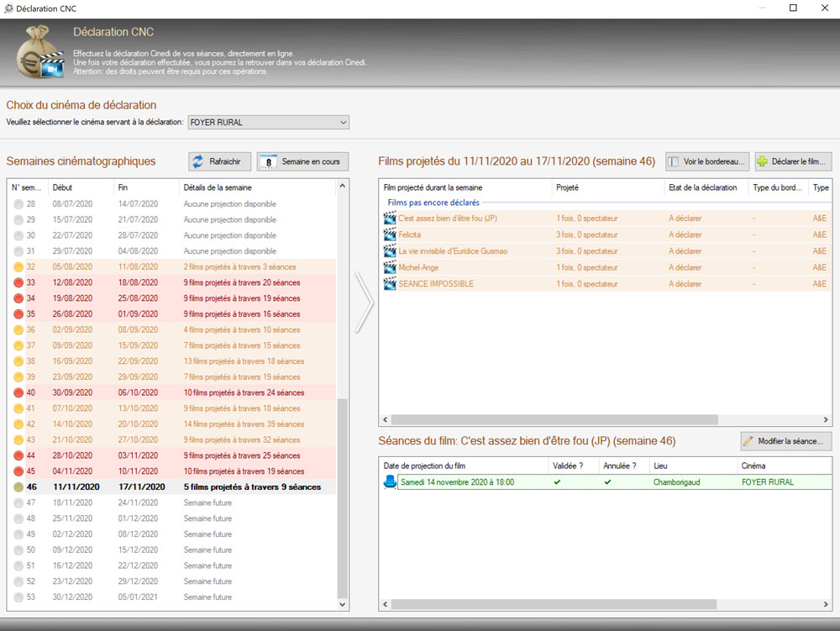Click status dot of current week 46
Screen dimensions: 840x631
pyautogui.click(x=18, y=487)
